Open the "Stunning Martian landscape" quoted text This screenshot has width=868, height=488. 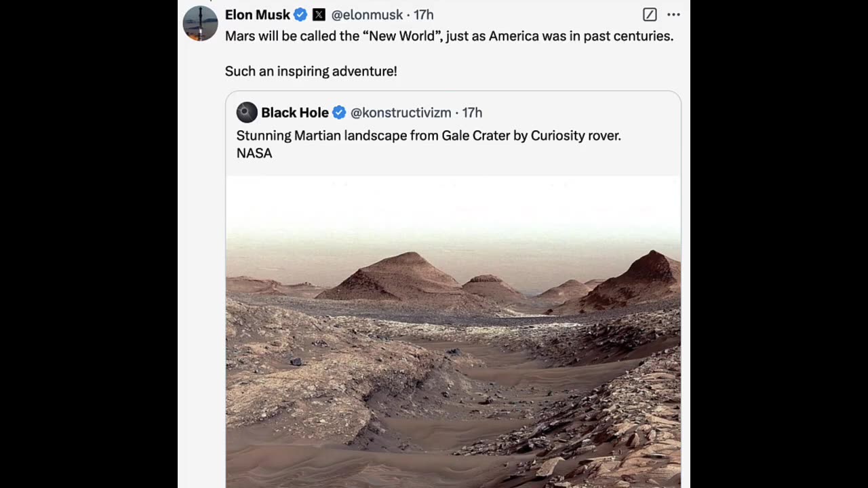(x=428, y=136)
